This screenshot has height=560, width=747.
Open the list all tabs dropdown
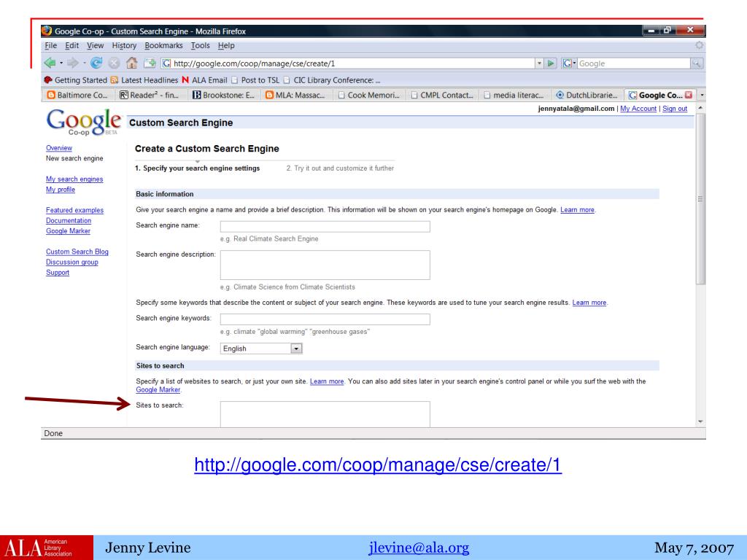(x=702, y=96)
